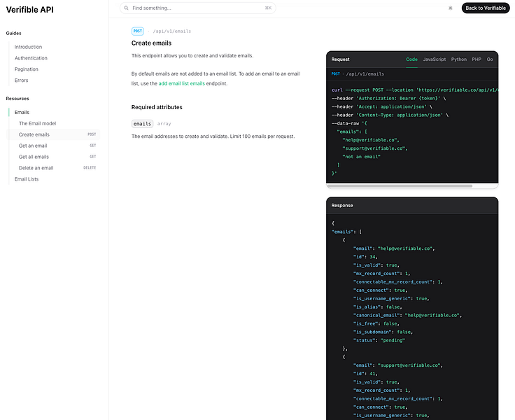The width and height of the screenshot is (515, 420).
Task: Select the Python code tab
Action: (x=459, y=59)
